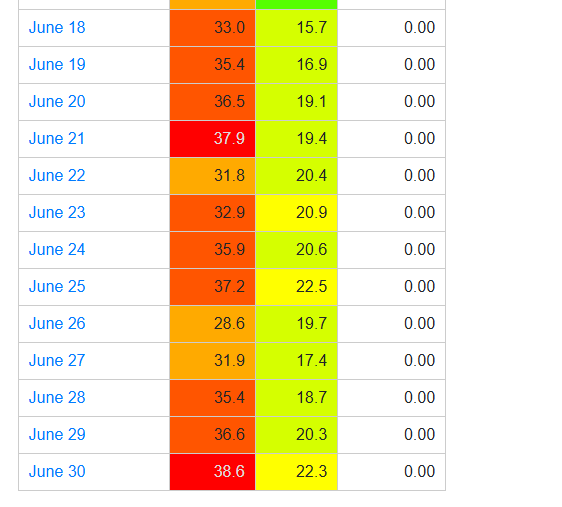This screenshot has height=507, width=562.
Task: Open the June 24 date link
Action: point(57,249)
